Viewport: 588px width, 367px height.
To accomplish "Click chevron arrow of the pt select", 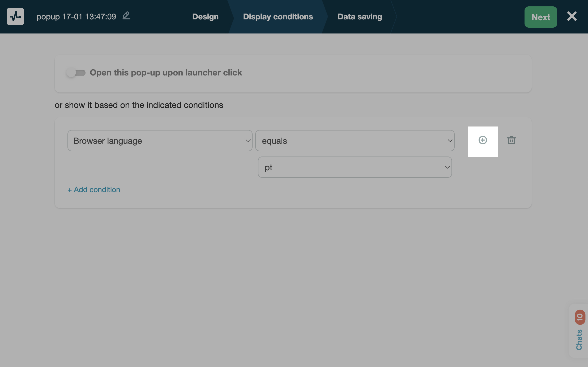I will (x=447, y=167).
